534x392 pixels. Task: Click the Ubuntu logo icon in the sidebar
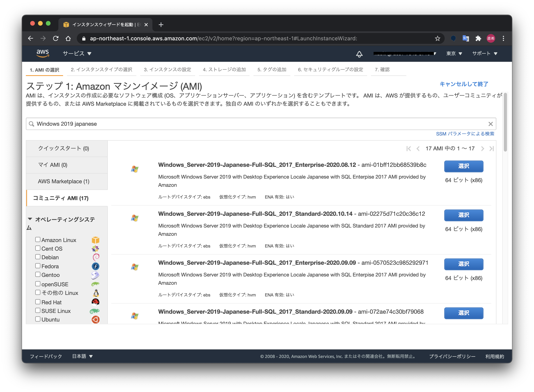[x=96, y=319]
